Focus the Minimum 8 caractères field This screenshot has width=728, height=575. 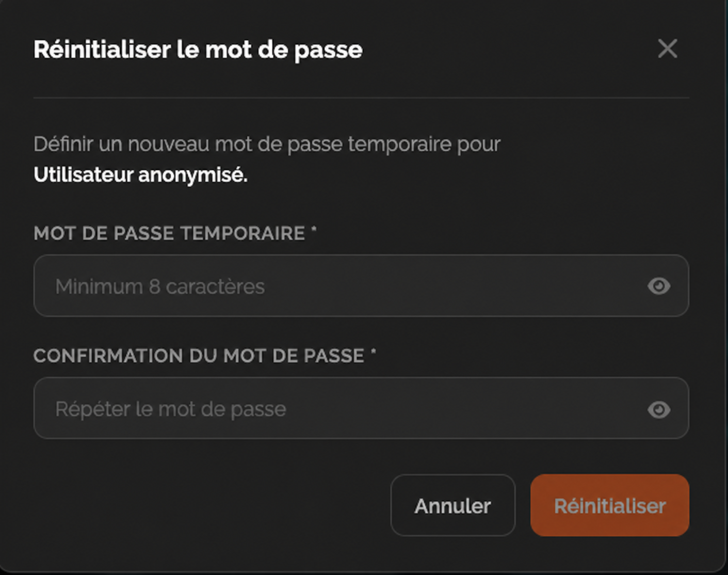[x=361, y=285]
